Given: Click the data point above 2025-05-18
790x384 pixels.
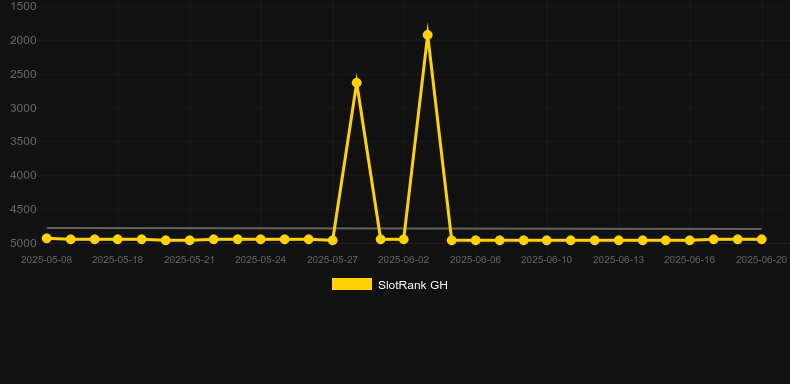Looking at the screenshot, I should [x=118, y=239].
